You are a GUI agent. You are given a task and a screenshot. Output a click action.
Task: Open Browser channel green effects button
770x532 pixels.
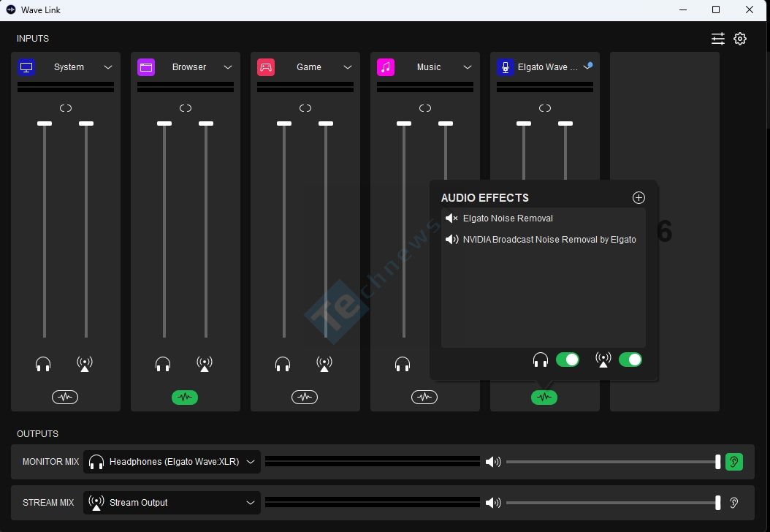tap(185, 397)
